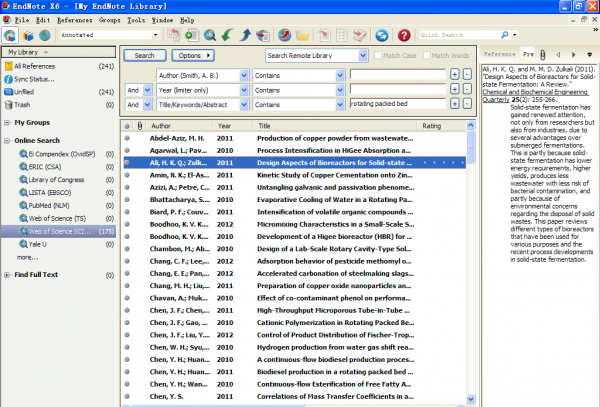The image size is (600, 407).
Task: Open the Author (Smith, A. B.) field dropdown
Action: point(244,75)
